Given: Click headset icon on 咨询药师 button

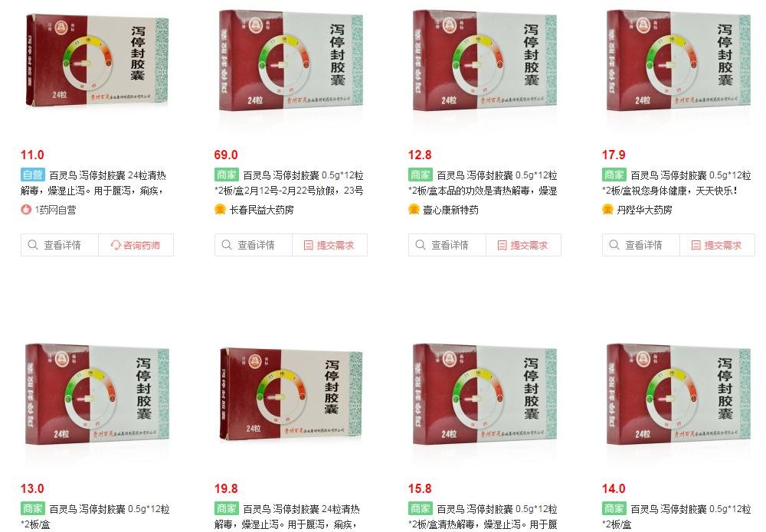Looking at the screenshot, I should click(x=116, y=245).
